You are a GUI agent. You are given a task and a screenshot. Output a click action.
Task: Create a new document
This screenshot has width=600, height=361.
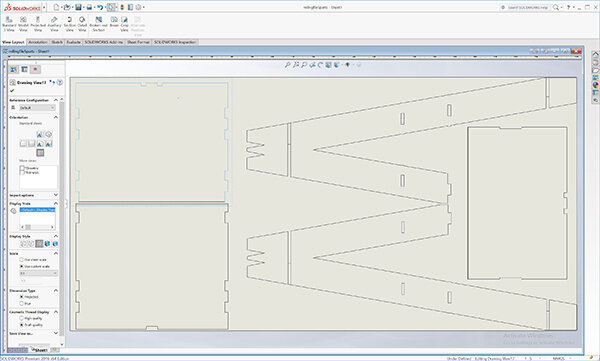click(x=56, y=7)
